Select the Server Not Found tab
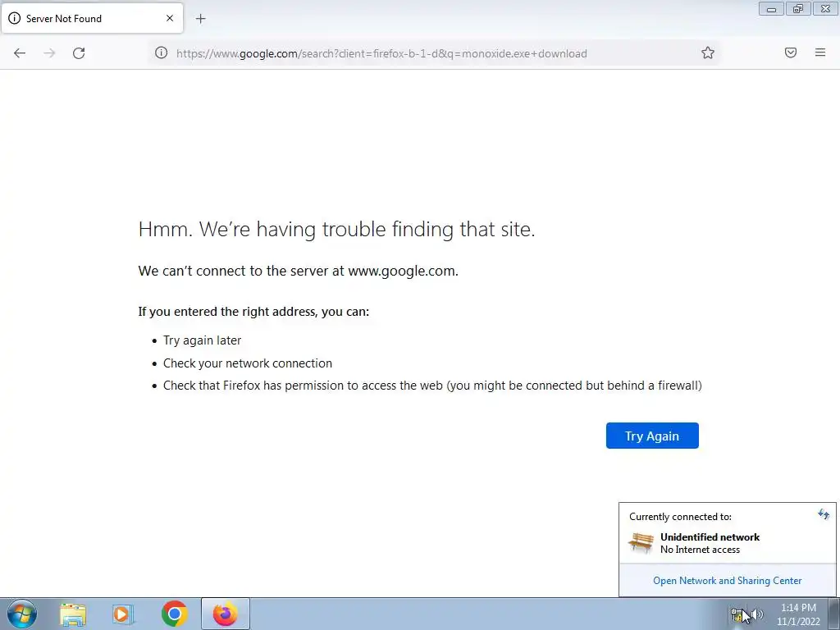This screenshot has height=630, width=840. click(x=92, y=18)
